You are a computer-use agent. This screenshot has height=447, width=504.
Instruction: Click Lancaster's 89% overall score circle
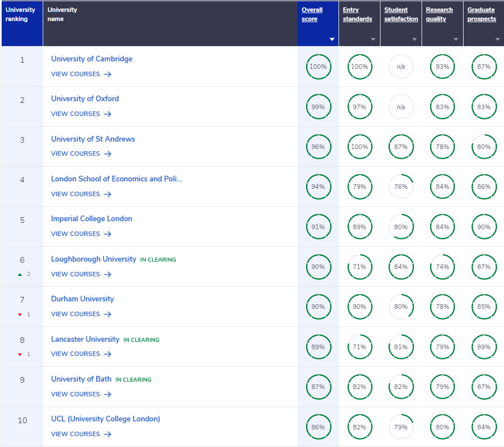point(318,347)
